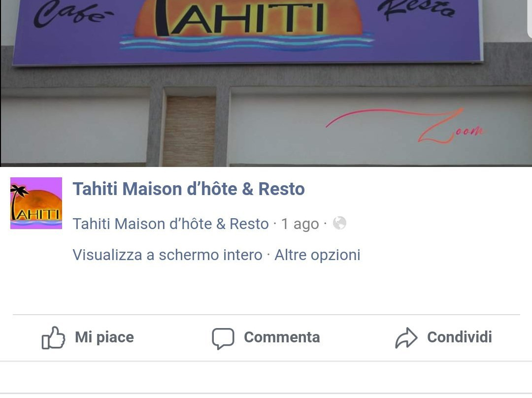
Task: Click the blue waves under the TAHITI logo
Action: pyautogui.click(x=247, y=42)
